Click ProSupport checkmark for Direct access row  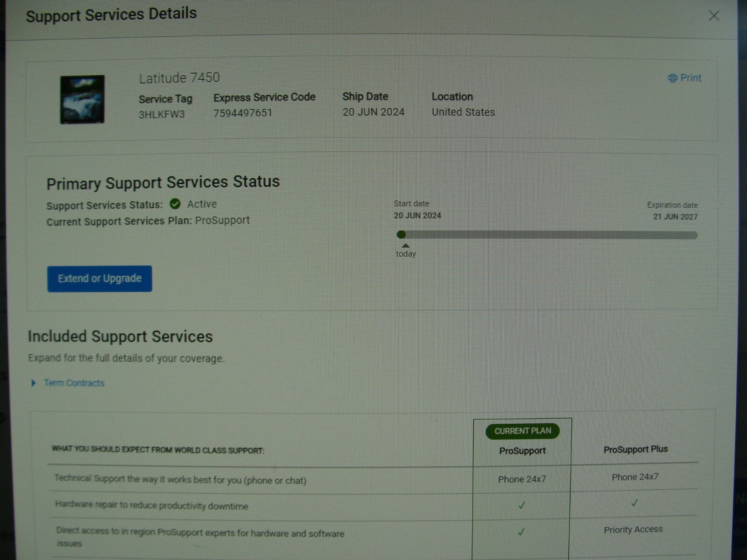coord(521,532)
